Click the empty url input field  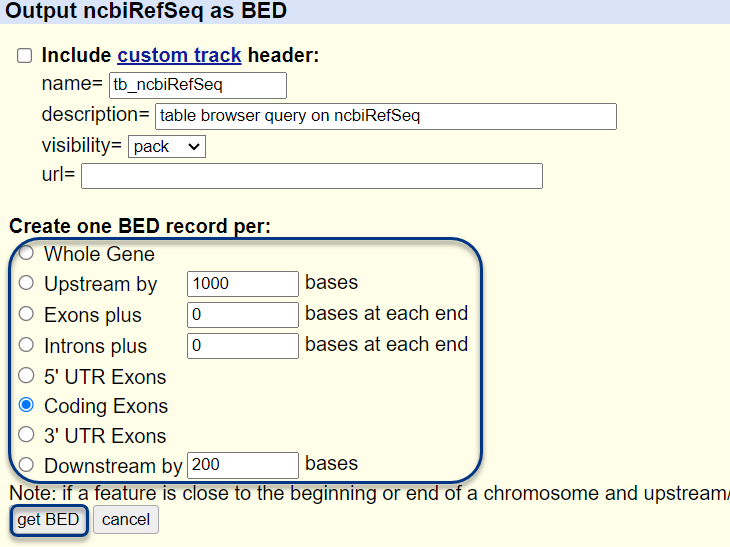click(311, 176)
